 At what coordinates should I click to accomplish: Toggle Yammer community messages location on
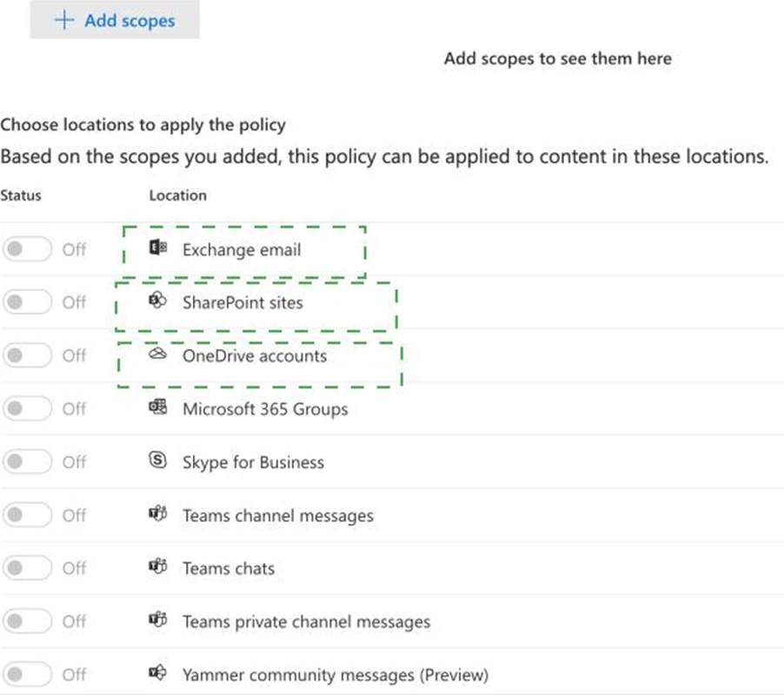[27, 673]
